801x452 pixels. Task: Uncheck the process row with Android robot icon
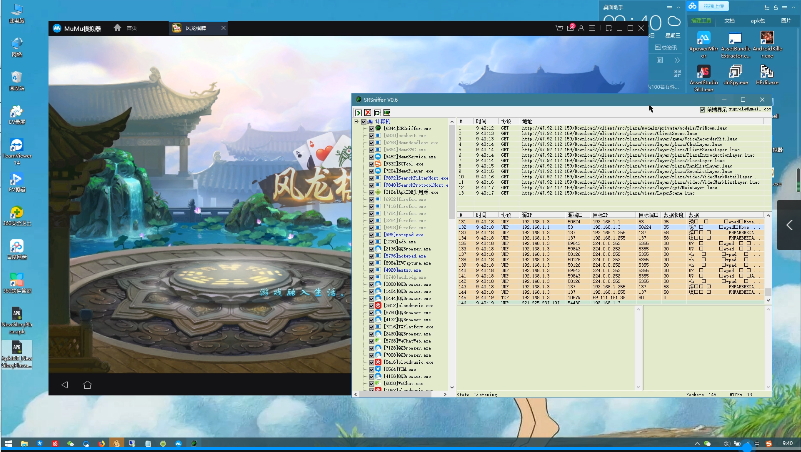click(371, 192)
